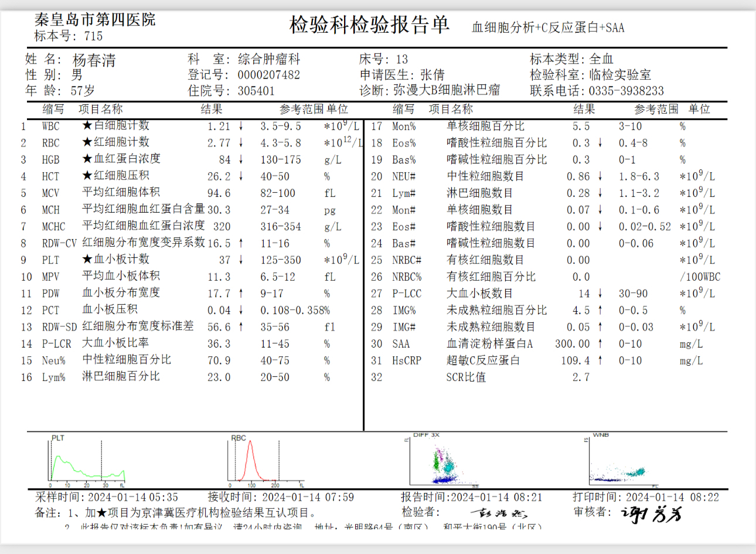Click report time 2024-01-14 08:21
The image size is (756, 554).
point(496,497)
